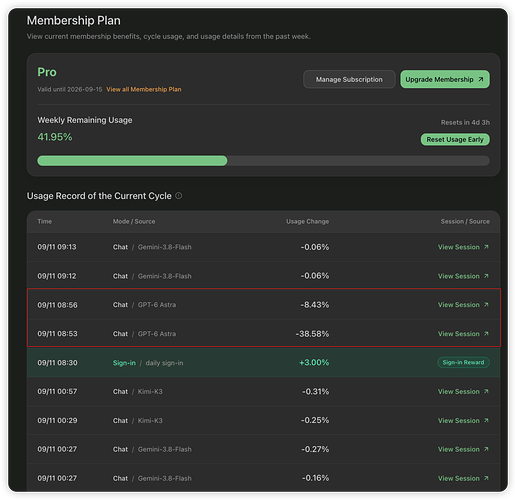
Task: Open View Session for the 09/11 00:29 entry
Action: [463, 420]
